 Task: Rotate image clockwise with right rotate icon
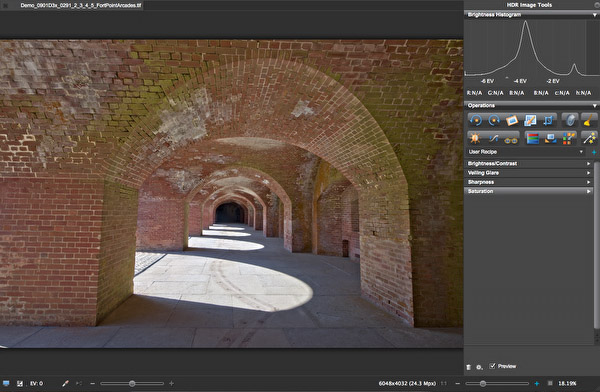[x=494, y=120]
